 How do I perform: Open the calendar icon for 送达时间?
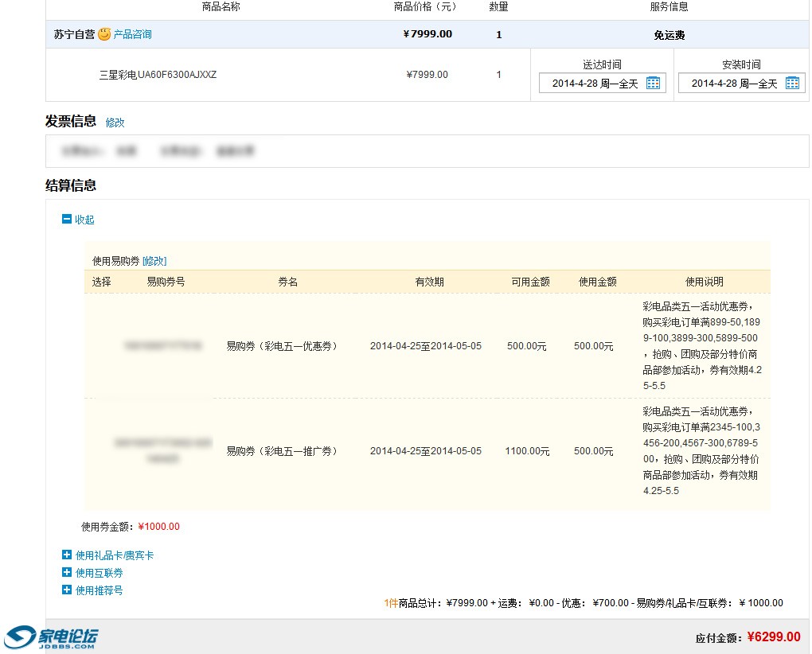653,84
